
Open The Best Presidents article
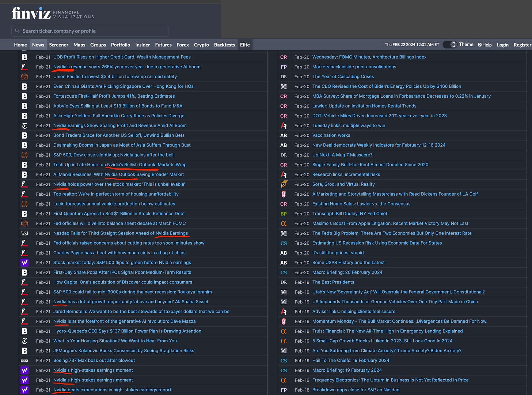[x=333, y=282]
